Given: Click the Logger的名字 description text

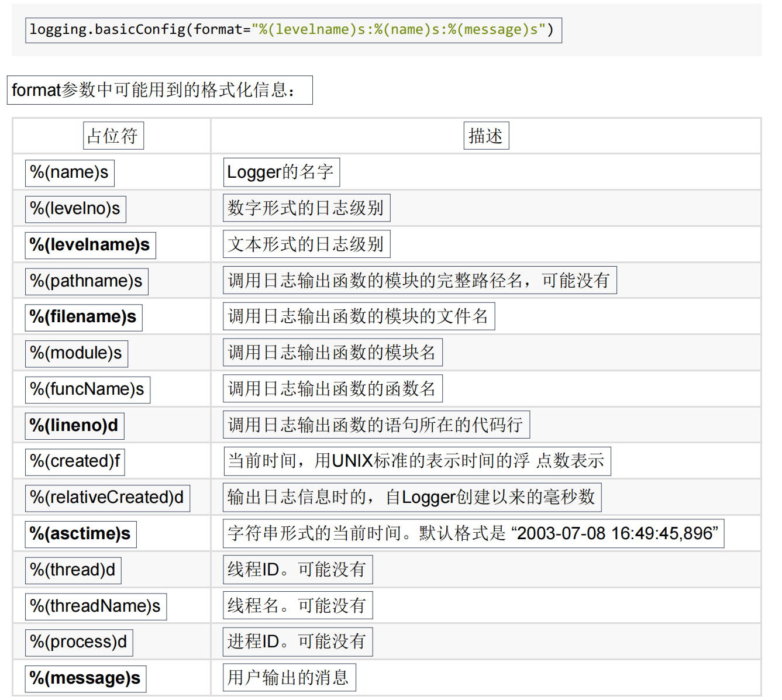Looking at the screenshot, I should pos(281,173).
